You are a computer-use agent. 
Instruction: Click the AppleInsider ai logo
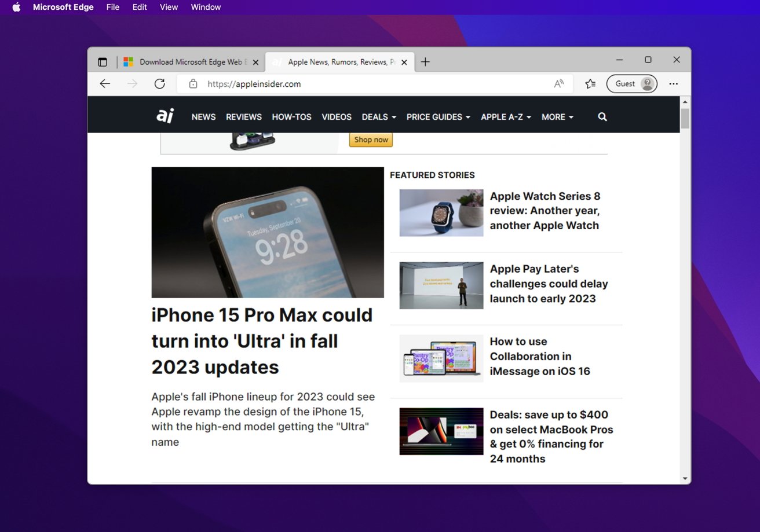(165, 116)
